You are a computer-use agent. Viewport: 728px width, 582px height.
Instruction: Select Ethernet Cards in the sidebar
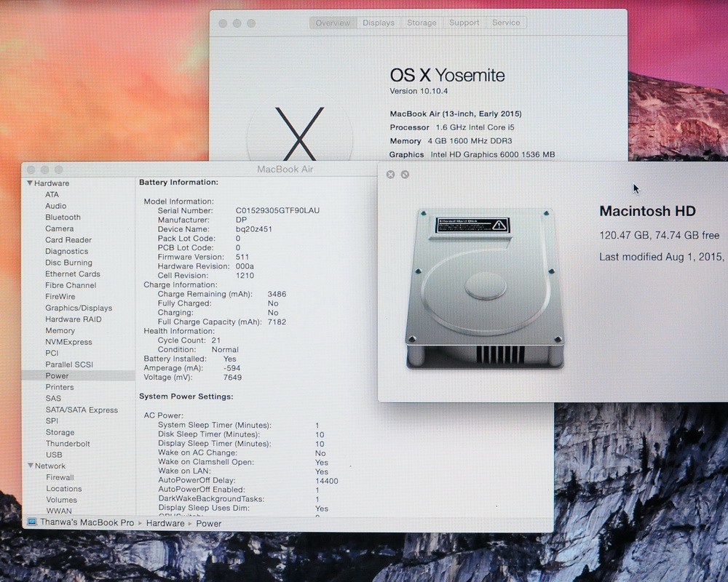pyautogui.click(x=72, y=274)
